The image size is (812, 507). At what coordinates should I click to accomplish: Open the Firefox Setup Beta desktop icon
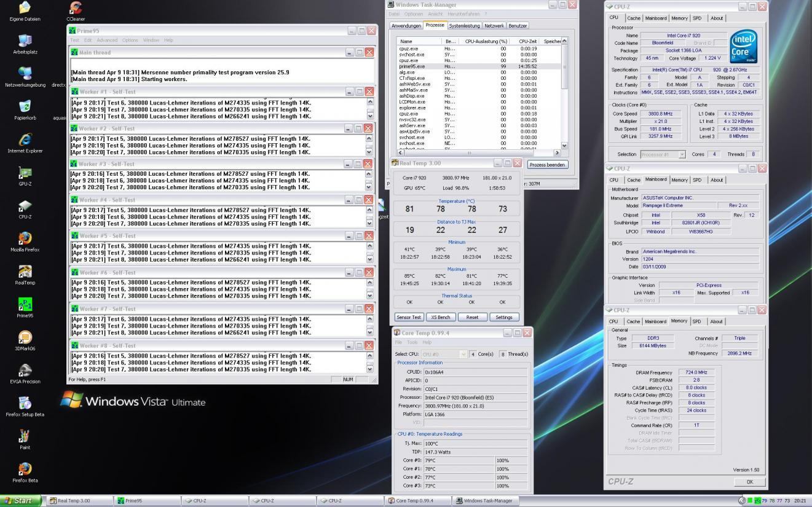[25, 407]
